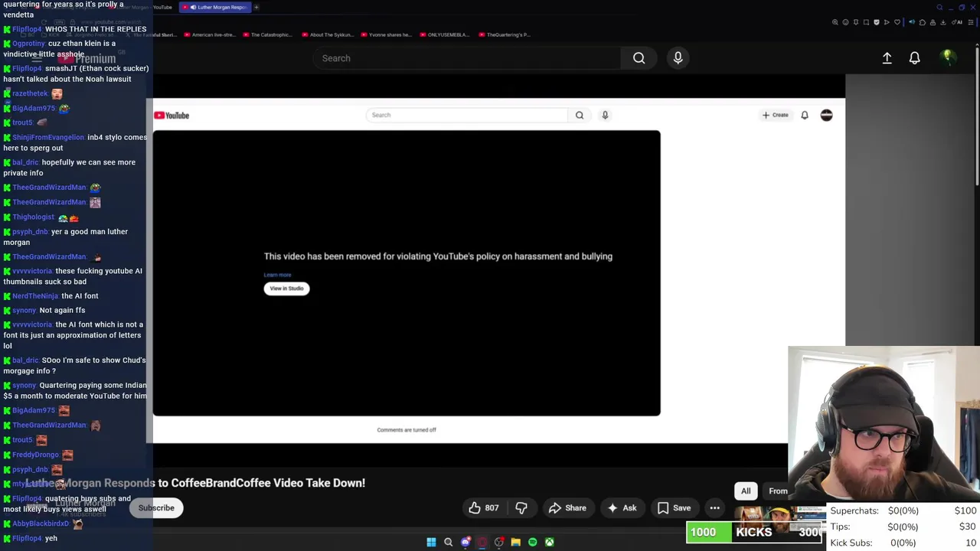This screenshot has height=551, width=980.
Task: Open the Windows Start menu
Action: [431, 542]
